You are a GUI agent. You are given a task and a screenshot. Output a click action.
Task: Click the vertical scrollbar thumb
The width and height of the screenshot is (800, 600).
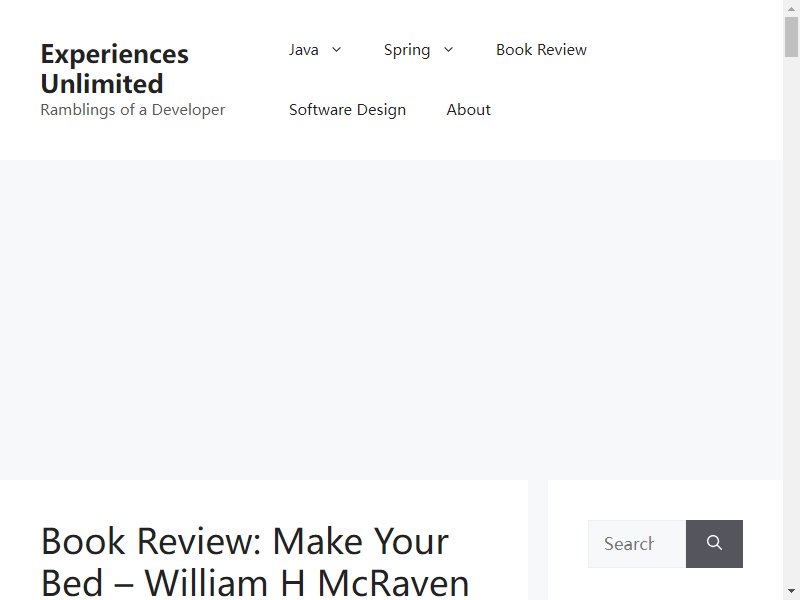point(791,37)
